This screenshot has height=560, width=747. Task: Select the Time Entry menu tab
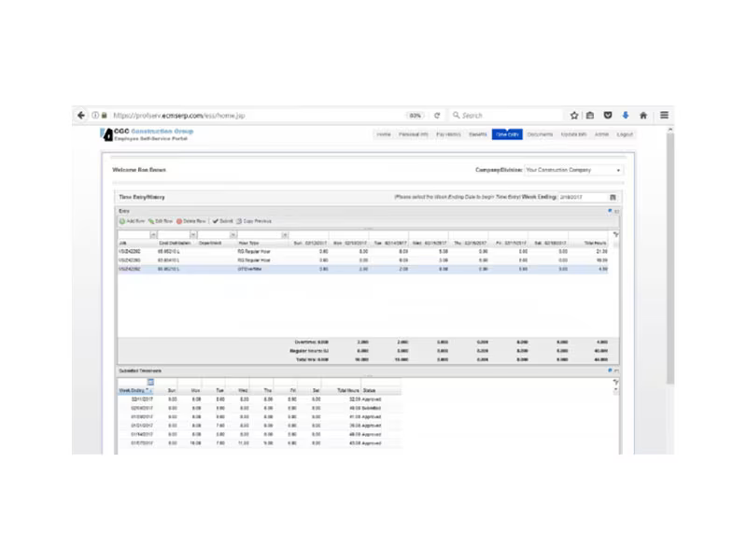tap(507, 134)
